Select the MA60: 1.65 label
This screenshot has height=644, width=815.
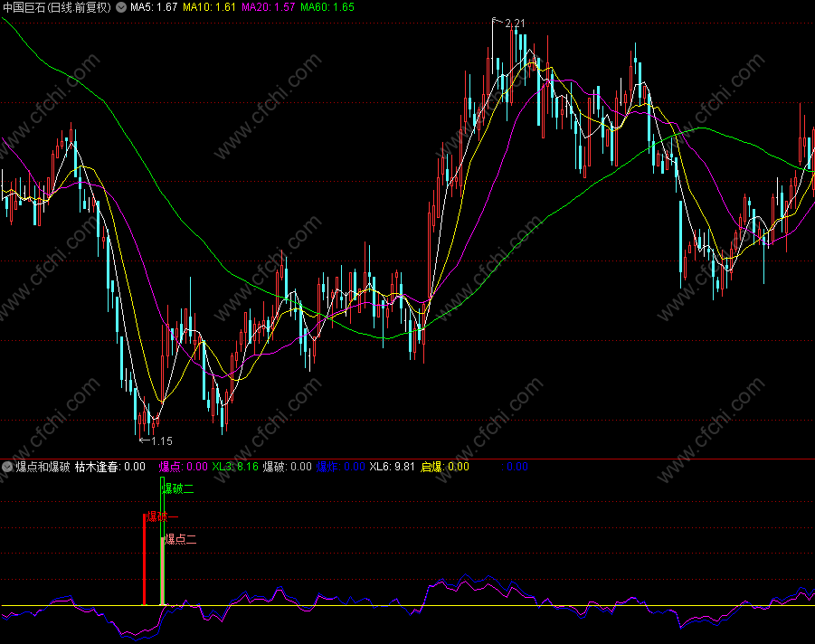click(x=327, y=7)
